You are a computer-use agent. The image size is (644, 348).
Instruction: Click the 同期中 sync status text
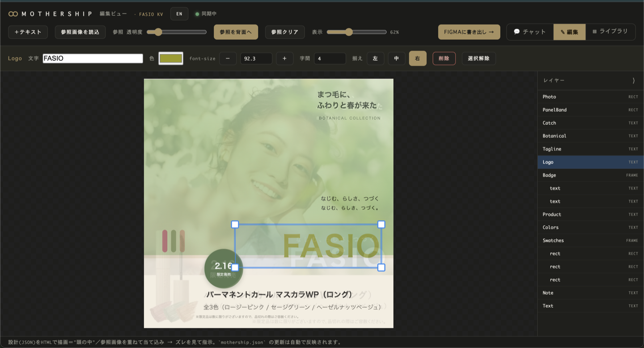tap(209, 14)
